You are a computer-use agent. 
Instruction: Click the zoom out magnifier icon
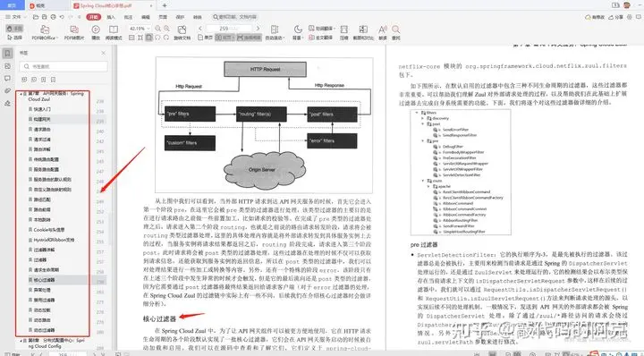coord(157,29)
